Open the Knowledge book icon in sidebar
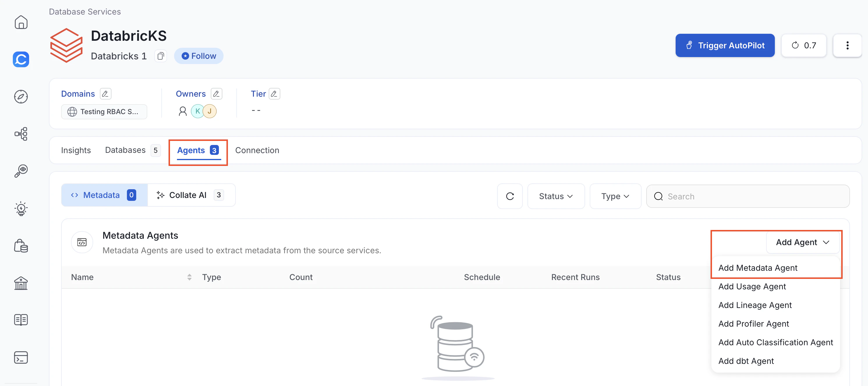The image size is (868, 386). tap(21, 320)
